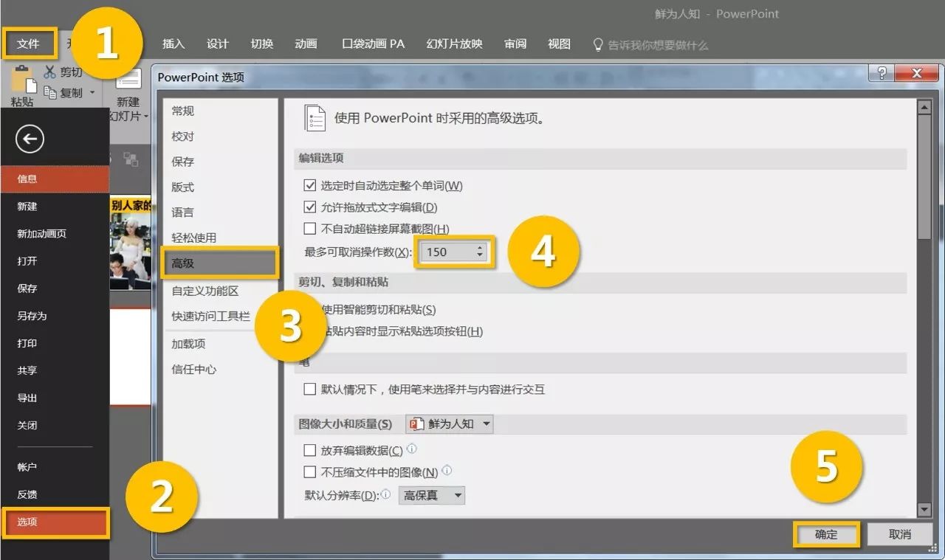Switch to the 插入 ribbon tab
Viewport: 945px width, 560px height.
[x=173, y=44]
